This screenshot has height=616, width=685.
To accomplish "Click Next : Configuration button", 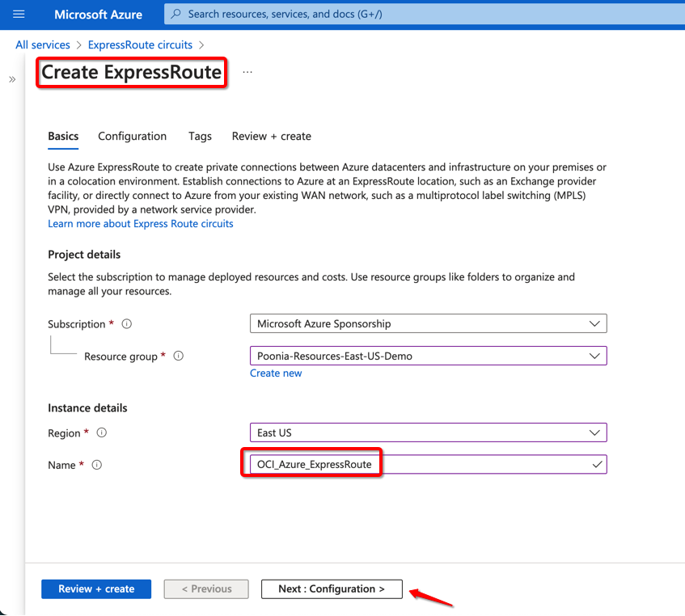I will pyautogui.click(x=332, y=589).
